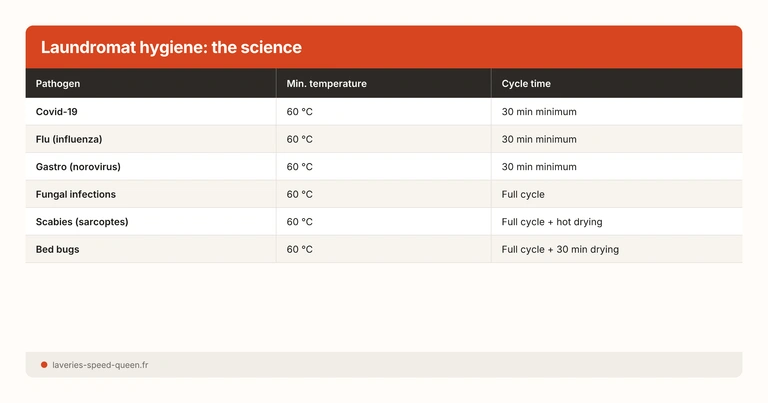Click the 'Full cycle + 30 min drying' cell
The width and height of the screenshot is (768, 403).
560,249
